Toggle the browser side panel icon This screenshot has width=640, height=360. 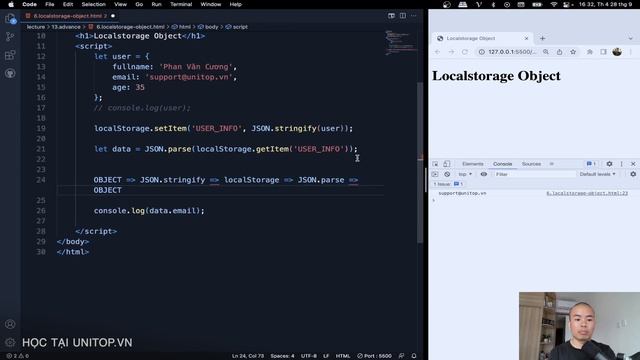tap(603, 52)
